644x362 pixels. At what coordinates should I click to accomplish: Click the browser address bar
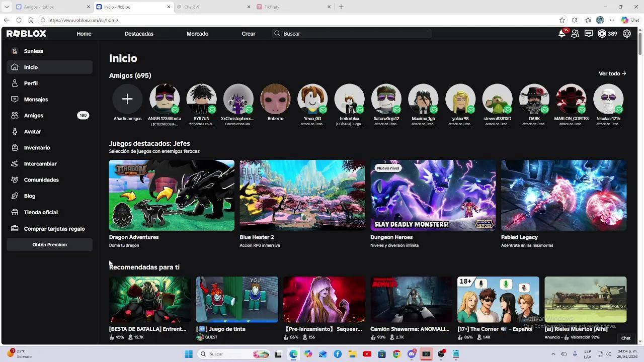[302, 20]
